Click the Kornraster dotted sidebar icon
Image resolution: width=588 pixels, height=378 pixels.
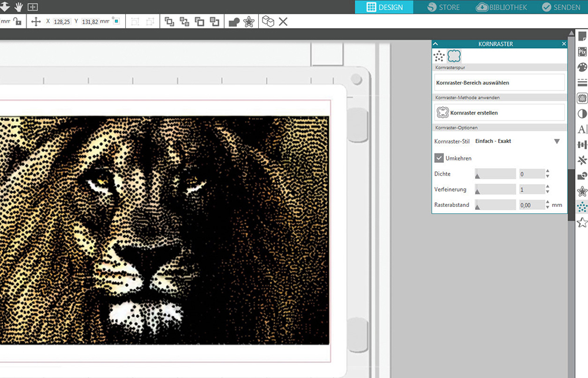(x=582, y=207)
